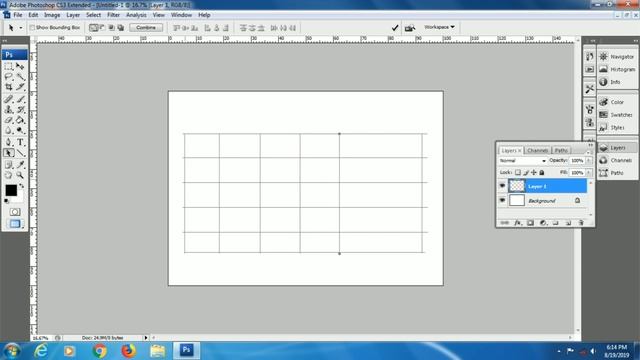640x360 pixels.
Task: Select the Blur tool
Action: click(x=9, y=130)
